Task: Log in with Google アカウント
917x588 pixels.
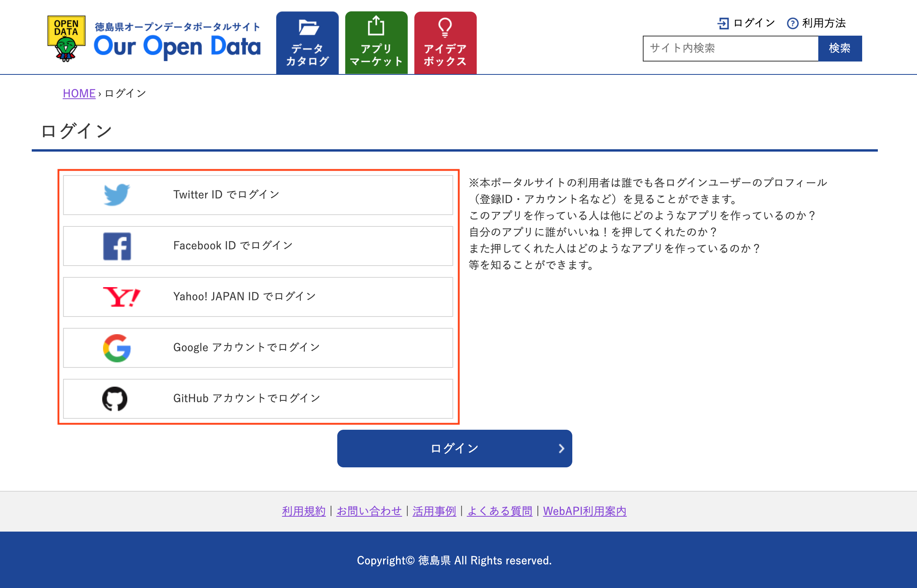Action: coord(258,347)
